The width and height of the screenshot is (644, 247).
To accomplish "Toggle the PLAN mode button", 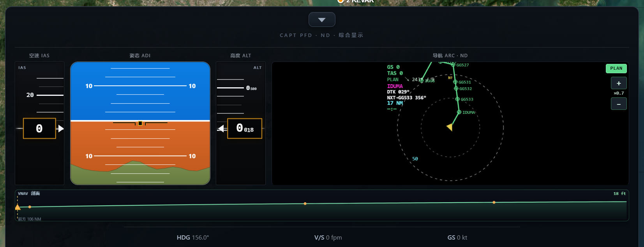I will 616,68.
